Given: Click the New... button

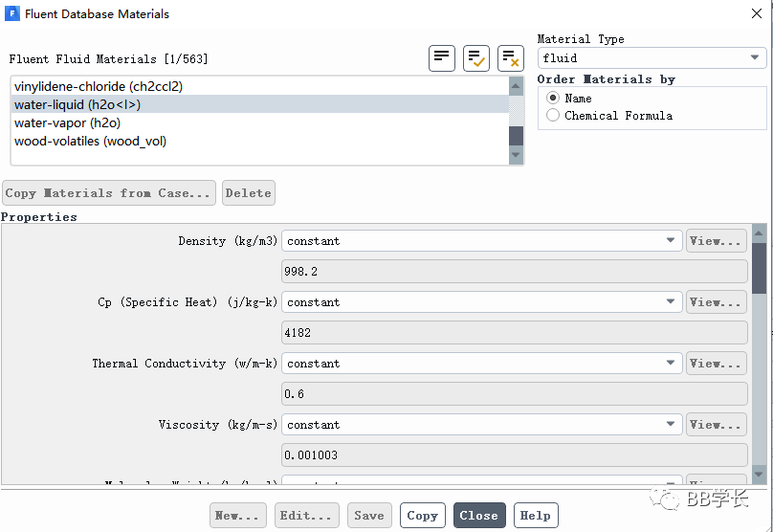Looking at the screenshot, I should [x=237, y=515].
